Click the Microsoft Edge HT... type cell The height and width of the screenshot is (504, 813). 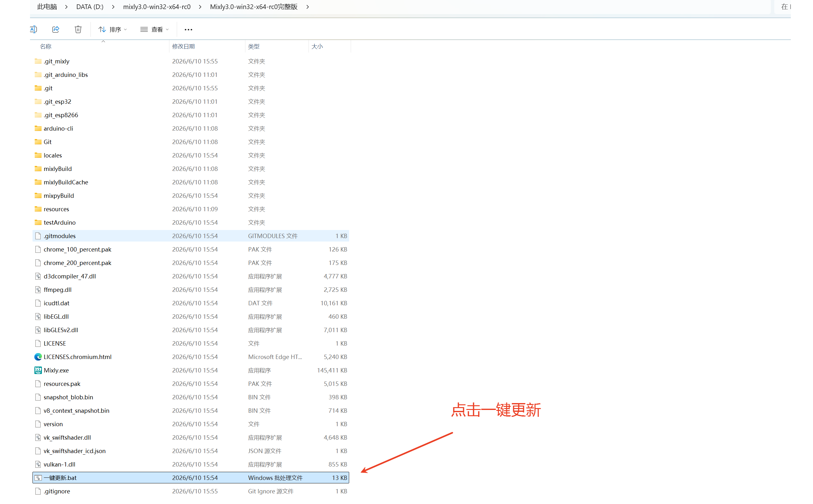tap(275, 357)
